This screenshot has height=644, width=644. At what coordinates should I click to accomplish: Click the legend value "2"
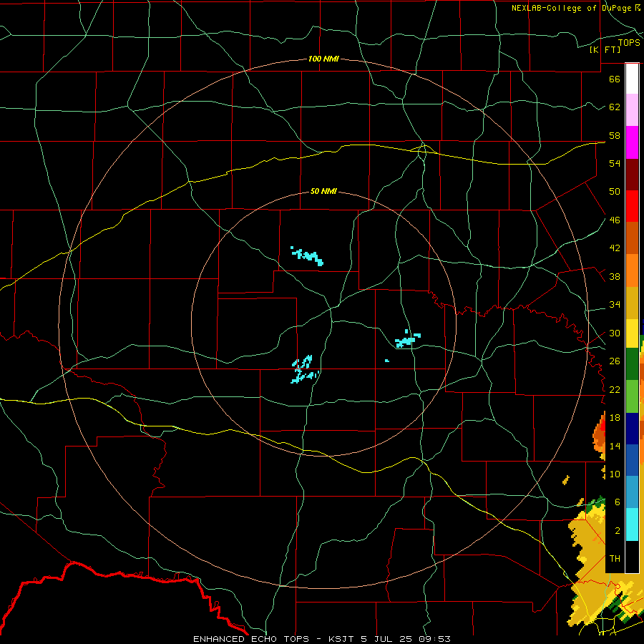618,531
